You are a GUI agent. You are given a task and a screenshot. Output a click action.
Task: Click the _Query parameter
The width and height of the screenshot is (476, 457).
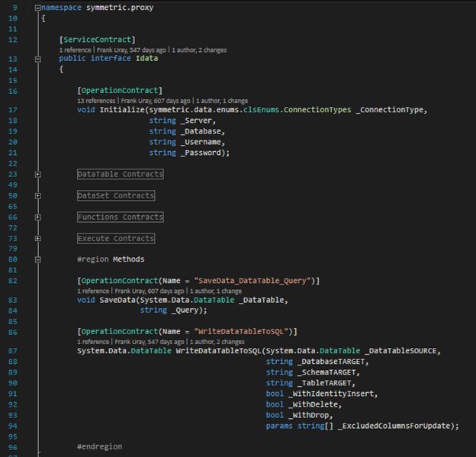point(185,311)
